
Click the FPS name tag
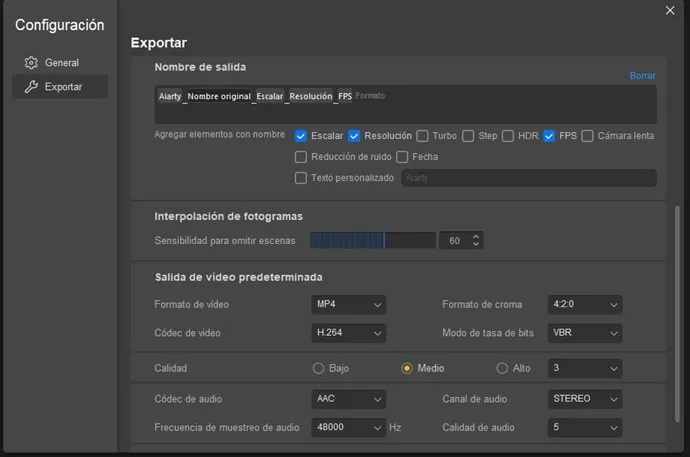click(345, 96)
